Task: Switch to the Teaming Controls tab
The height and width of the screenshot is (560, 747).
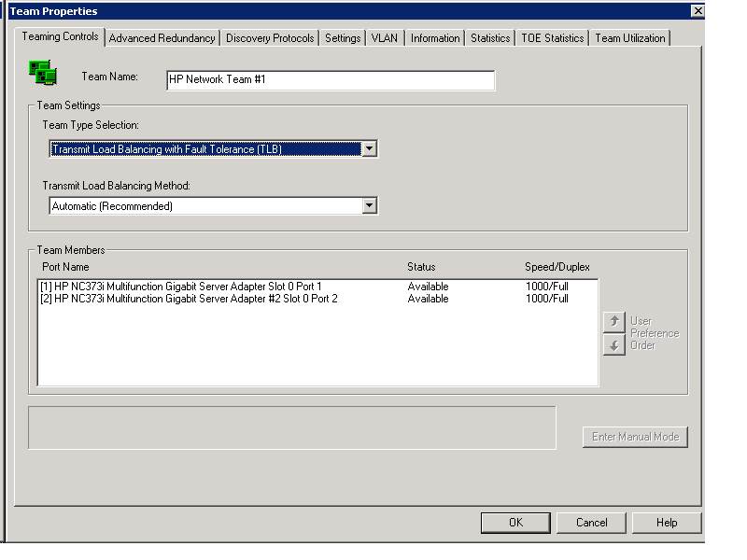Action: pos(60,36)
